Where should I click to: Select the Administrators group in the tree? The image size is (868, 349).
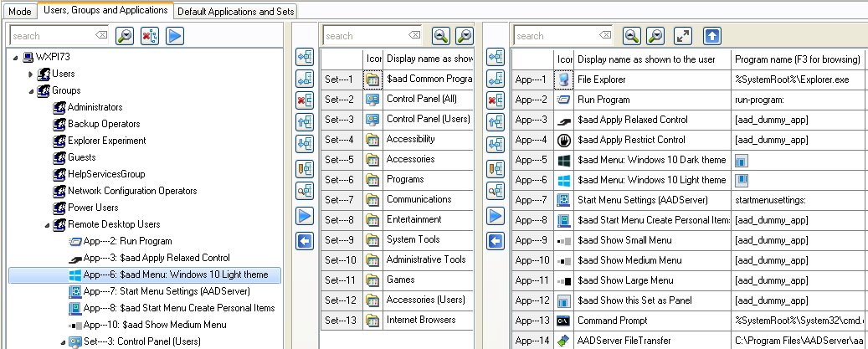(95, 107)
